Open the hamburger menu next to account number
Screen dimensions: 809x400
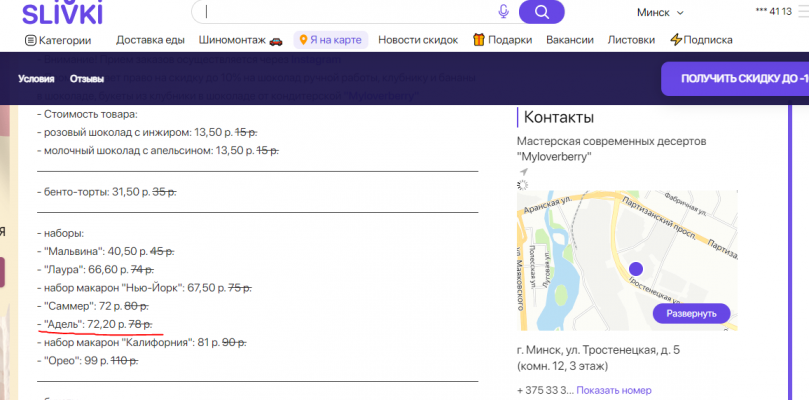click(804, 11)
